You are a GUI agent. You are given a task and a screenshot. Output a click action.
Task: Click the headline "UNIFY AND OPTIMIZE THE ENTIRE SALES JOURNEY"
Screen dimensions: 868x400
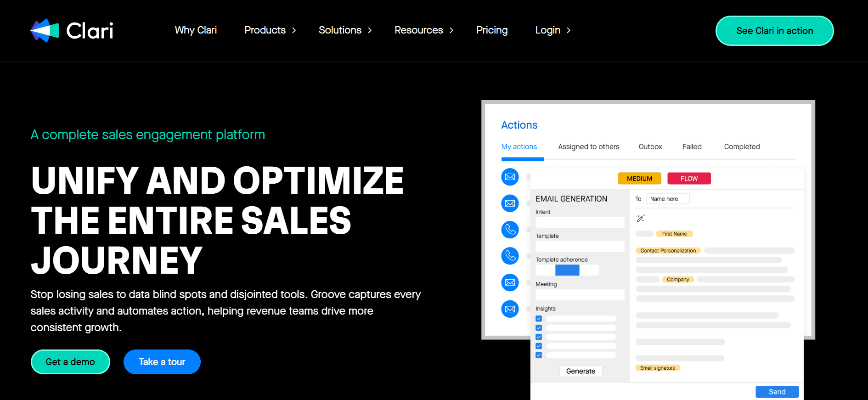click(x=217, y=220)
